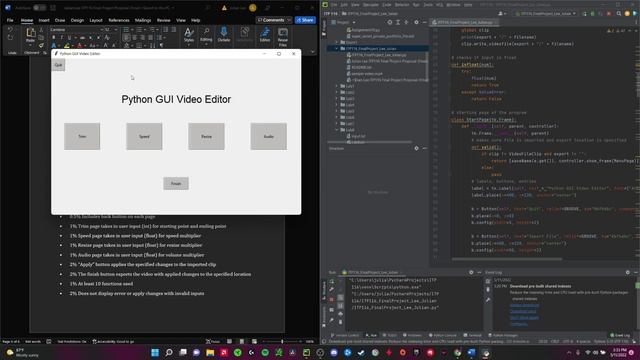640x360 pixels.
Task: Click the Word icon on the taskbar
Action: coord(471,353)
